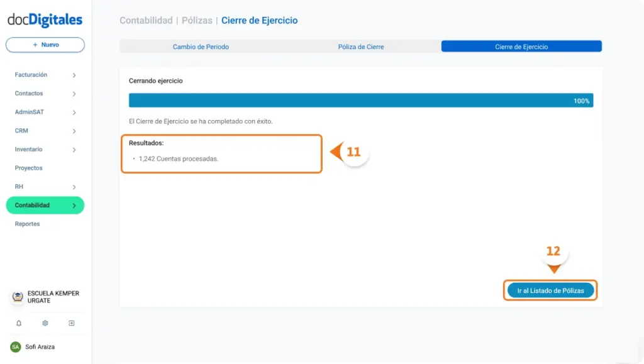Open Proyectos in the sidebar
This screenshot has height=364, width=644.
coord(29,168)
